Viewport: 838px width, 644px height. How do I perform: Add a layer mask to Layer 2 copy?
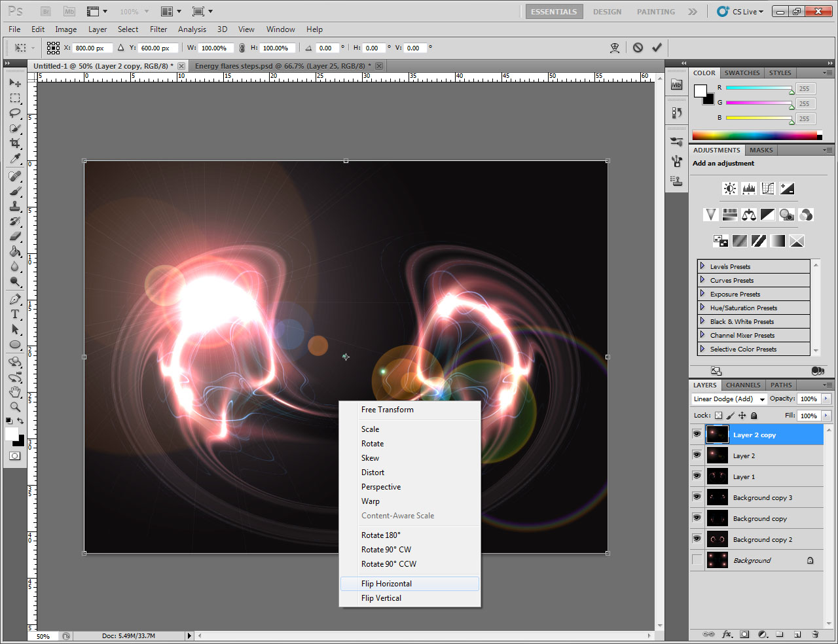pyautogui.click(x=744, y=634)
